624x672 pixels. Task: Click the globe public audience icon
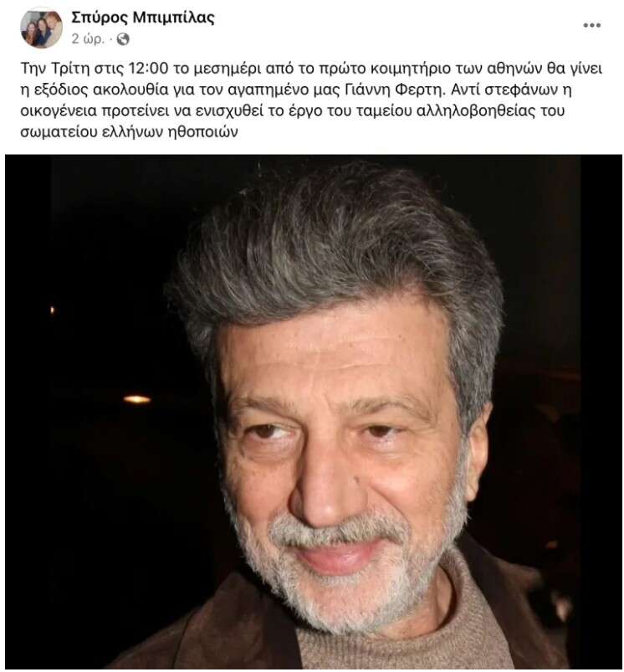point(123,39)
